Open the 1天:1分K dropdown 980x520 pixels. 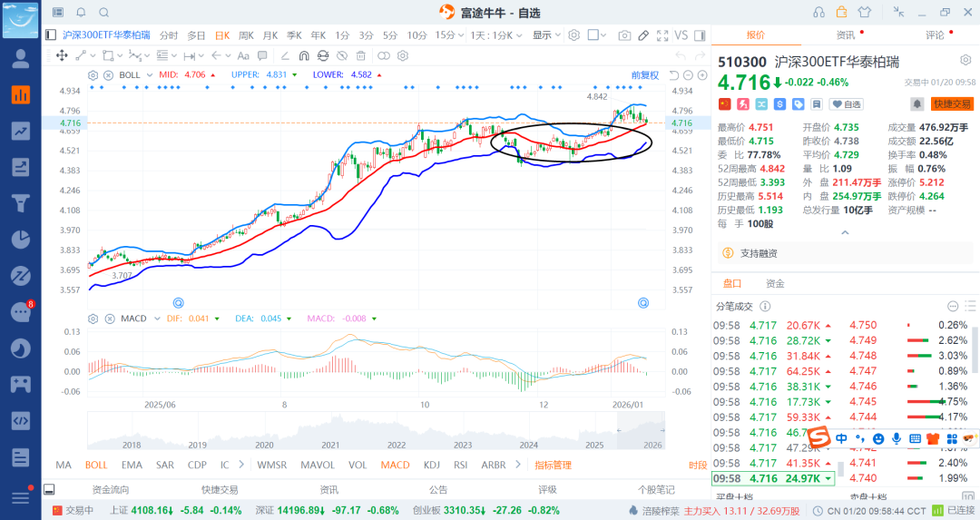496,35
